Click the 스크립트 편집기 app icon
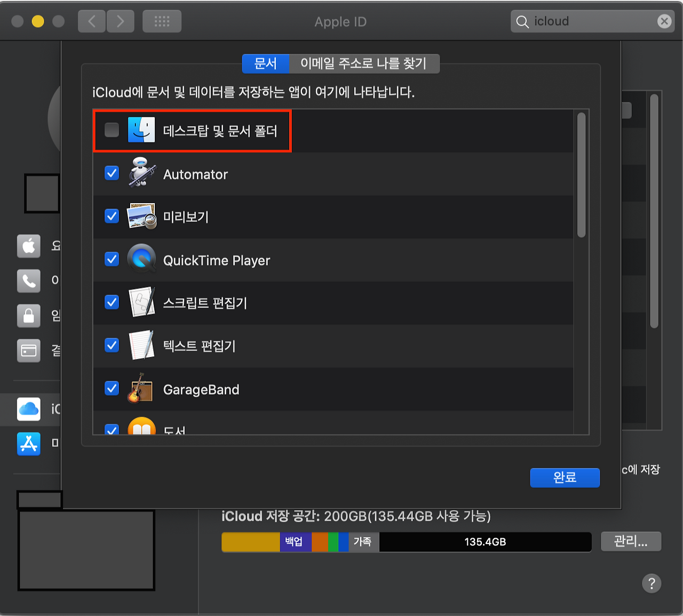This screenshot has height=616, width=683. 141,302
